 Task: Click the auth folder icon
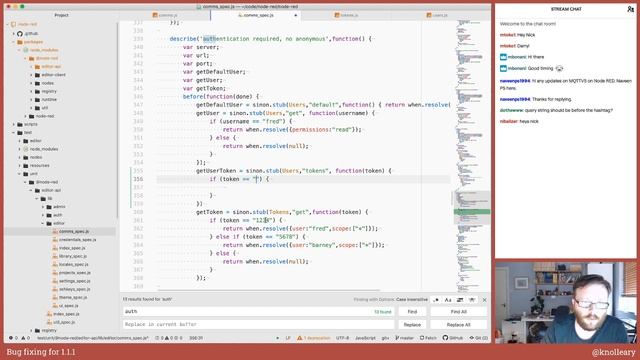coord(49,215)
